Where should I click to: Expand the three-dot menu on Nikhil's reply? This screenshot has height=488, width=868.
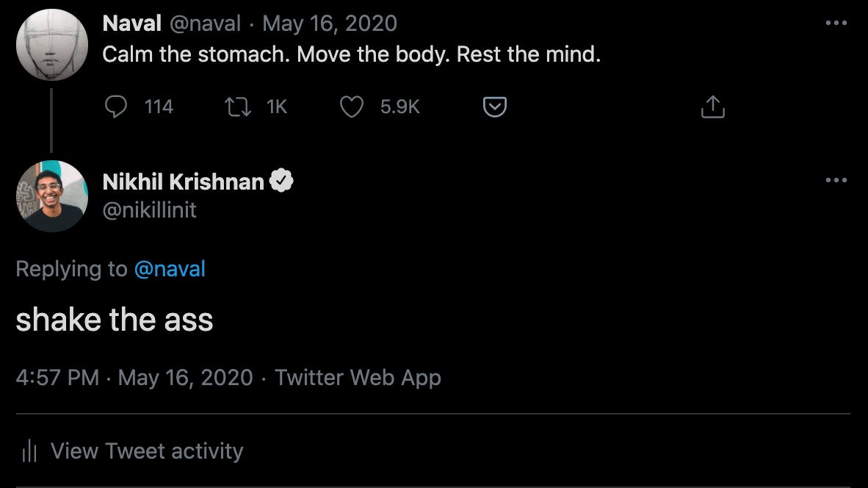[x=836, y=180]
